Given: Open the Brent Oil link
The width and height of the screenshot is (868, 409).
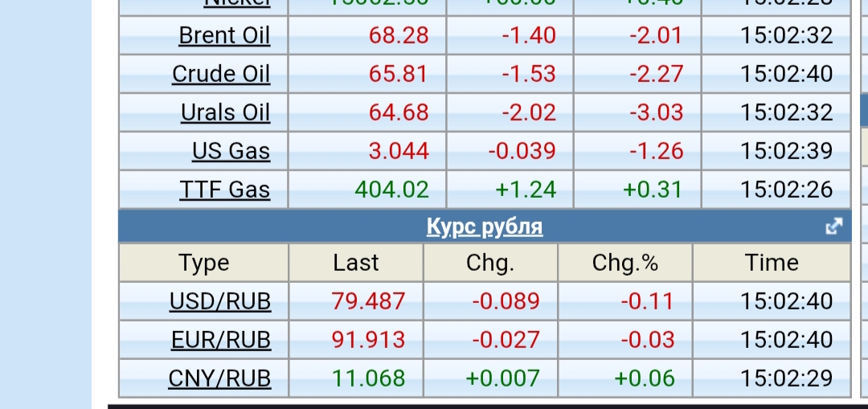Looking at the screenshot, I should pyautogui.click(x=224, y=35).
